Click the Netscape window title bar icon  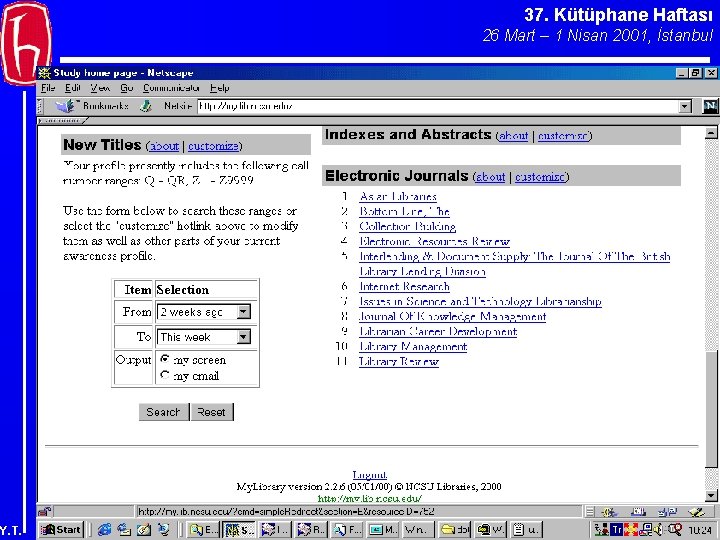click(x=44, y=73)
